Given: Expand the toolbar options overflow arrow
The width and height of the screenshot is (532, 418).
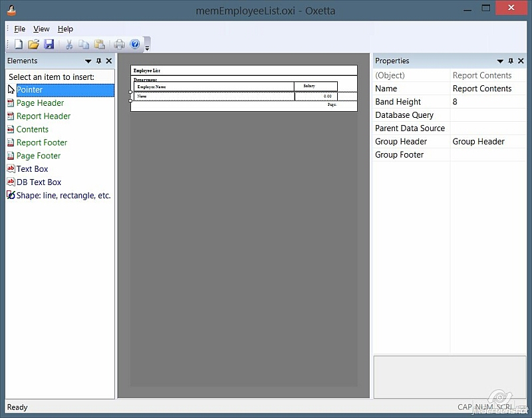Looking at the screenshot, I should point(147,47).
